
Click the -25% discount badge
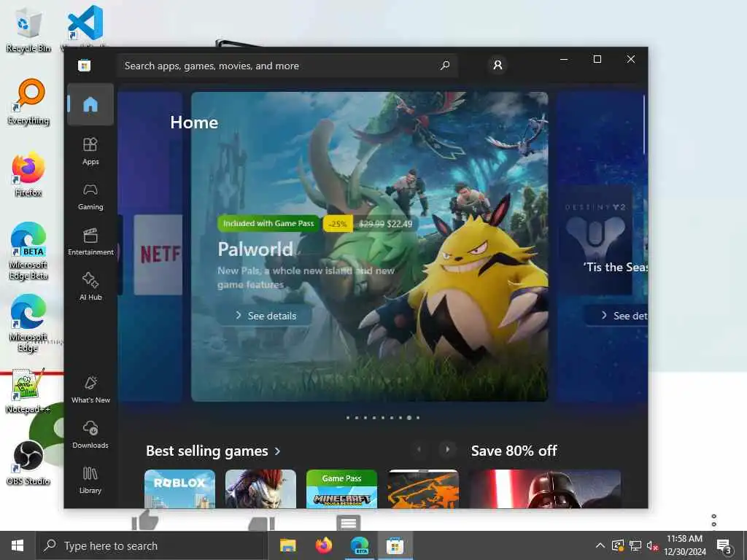coord(338,224)
